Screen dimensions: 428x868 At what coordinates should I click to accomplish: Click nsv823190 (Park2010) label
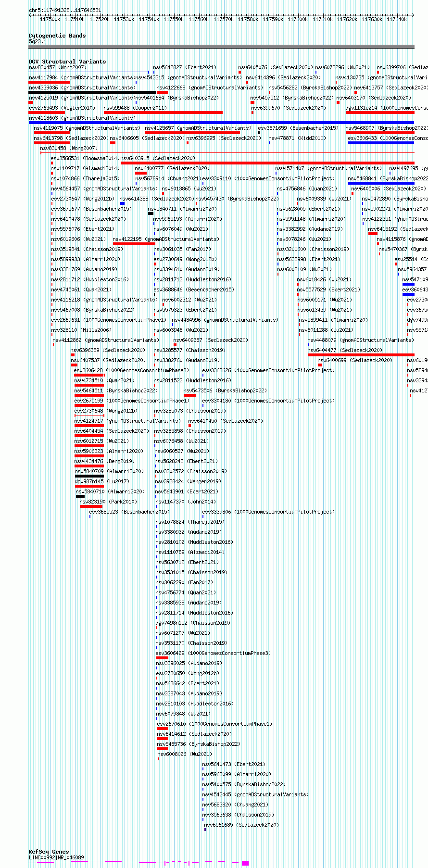point(108,502)
